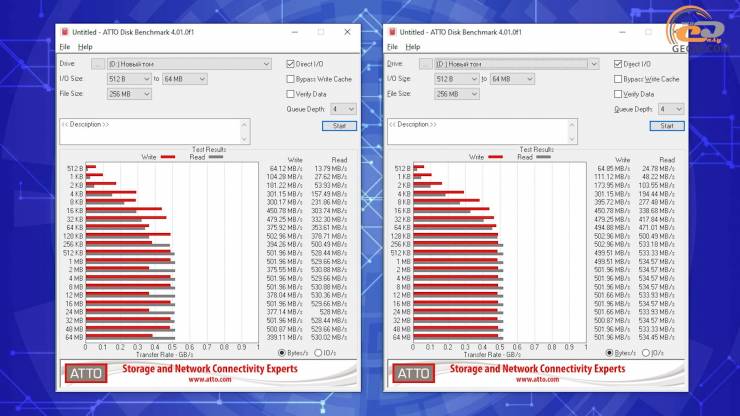
Task: Open File menu in left window
Action: [x=65, y=47]
